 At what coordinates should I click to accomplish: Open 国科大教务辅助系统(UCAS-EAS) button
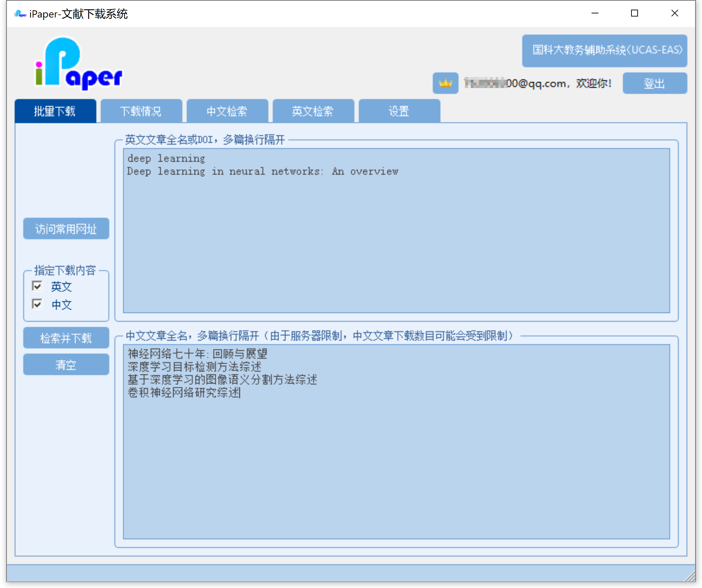tap(604, 51)
